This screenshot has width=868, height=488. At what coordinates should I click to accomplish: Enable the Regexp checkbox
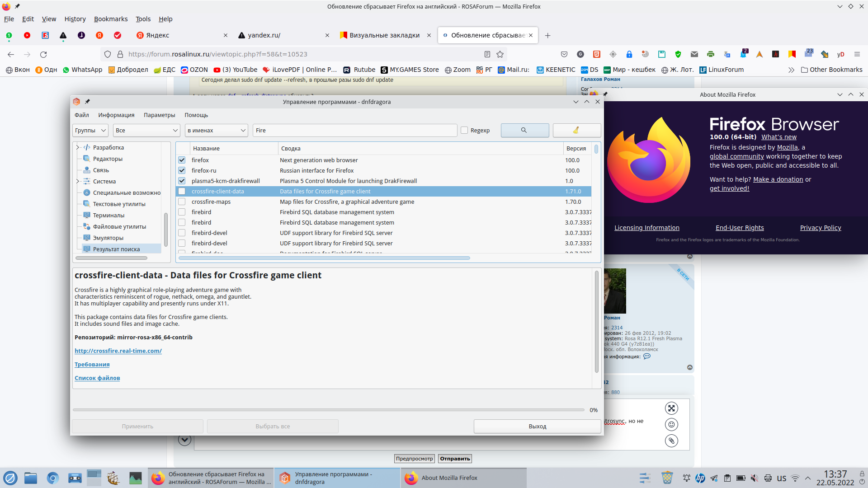(464, 130)
